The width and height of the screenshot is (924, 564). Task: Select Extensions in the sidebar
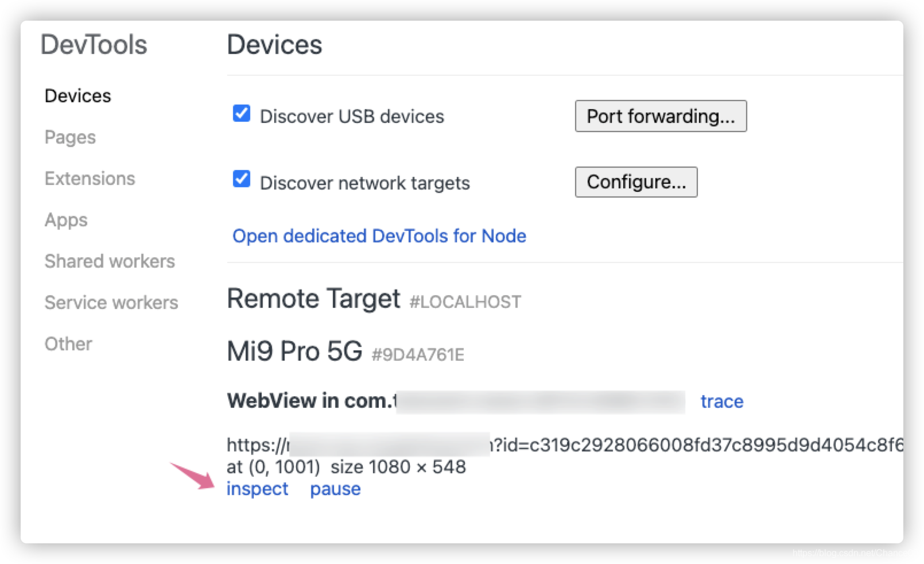[90, 179]
